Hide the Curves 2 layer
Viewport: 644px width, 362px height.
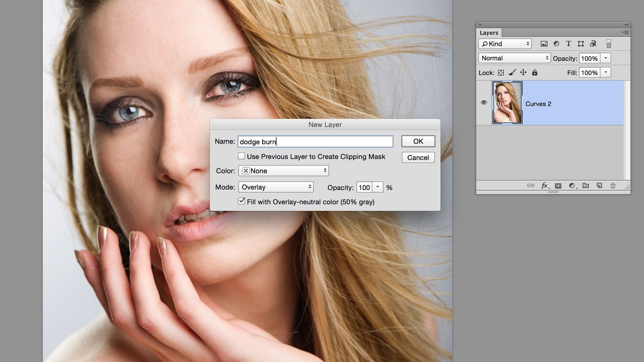coord(484,103)
